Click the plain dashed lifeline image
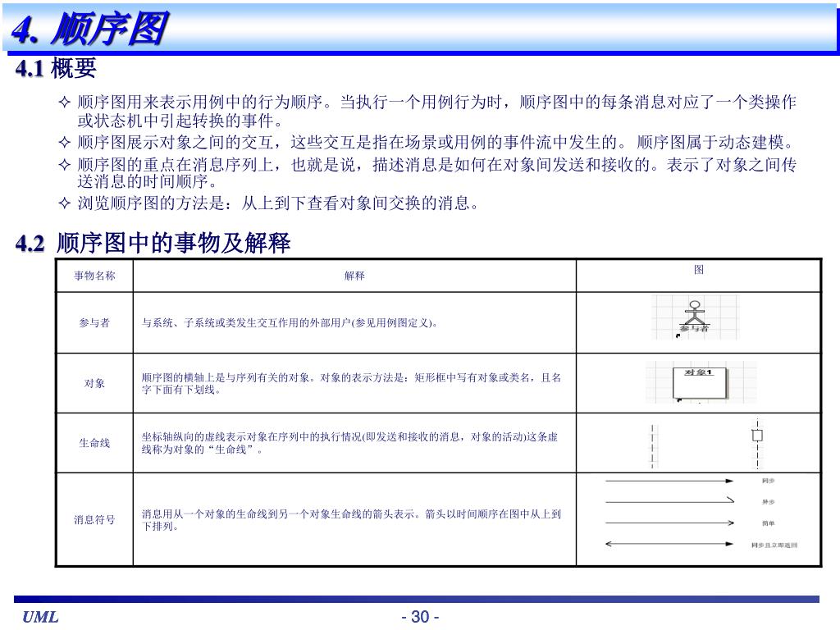The height and width of the screenshot is (630, 840). pos(652,445)
